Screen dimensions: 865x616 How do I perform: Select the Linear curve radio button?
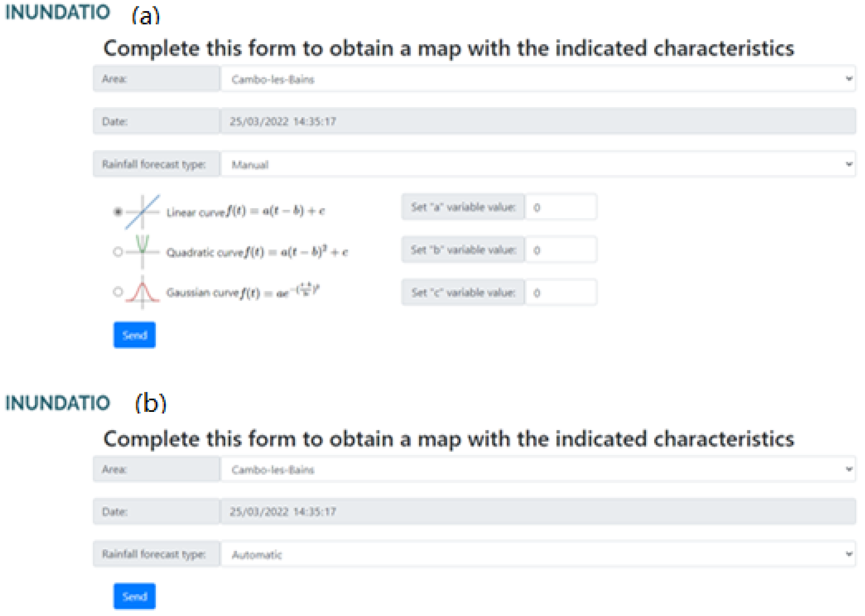(x=118, y=211)
